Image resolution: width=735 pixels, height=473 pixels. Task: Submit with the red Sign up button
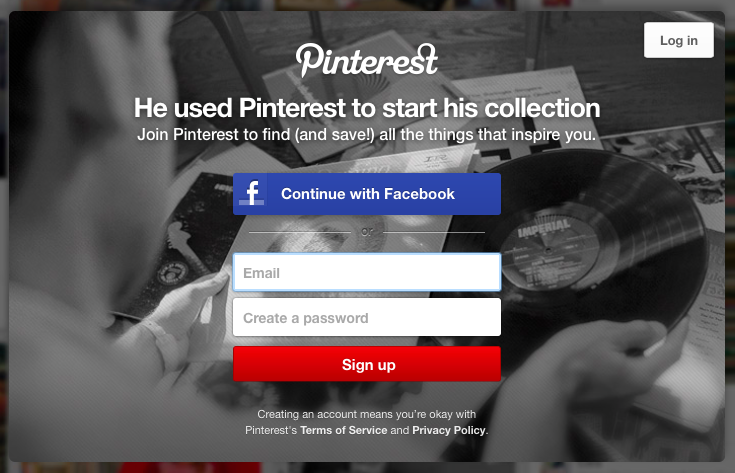(x=367, y=364)
